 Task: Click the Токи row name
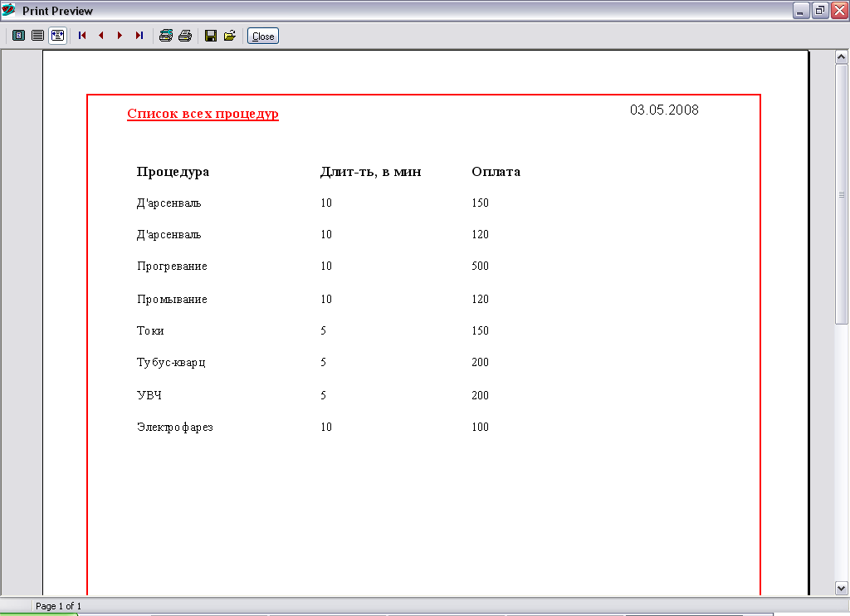150,330
